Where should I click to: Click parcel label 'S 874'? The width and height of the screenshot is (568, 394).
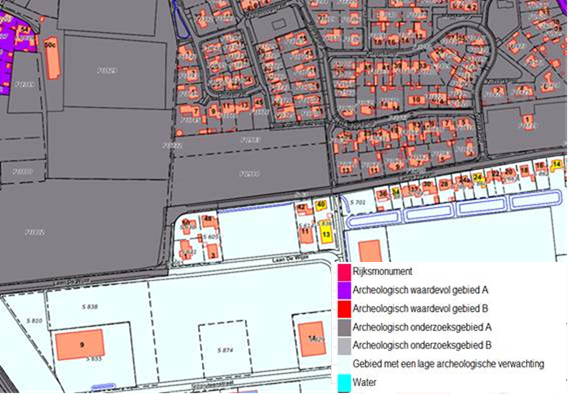click(x=225, y=350)
